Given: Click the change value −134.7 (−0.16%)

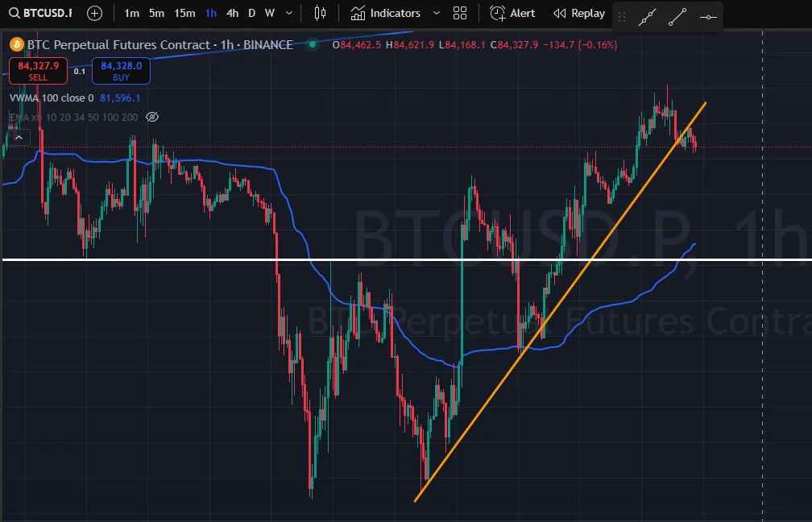Looking at the screenshot, I should [x=580, y=45].
